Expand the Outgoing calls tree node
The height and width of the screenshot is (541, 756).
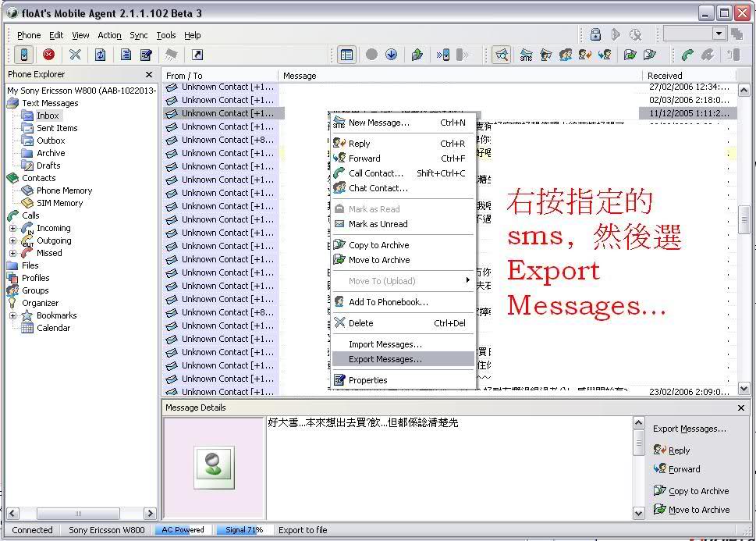(13, 240)
